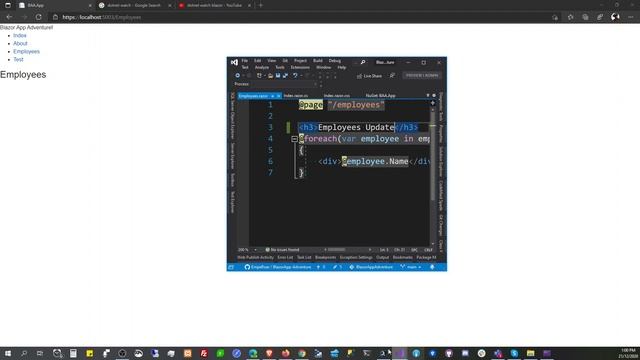Click the About link in the web page

tap(20, 43)
